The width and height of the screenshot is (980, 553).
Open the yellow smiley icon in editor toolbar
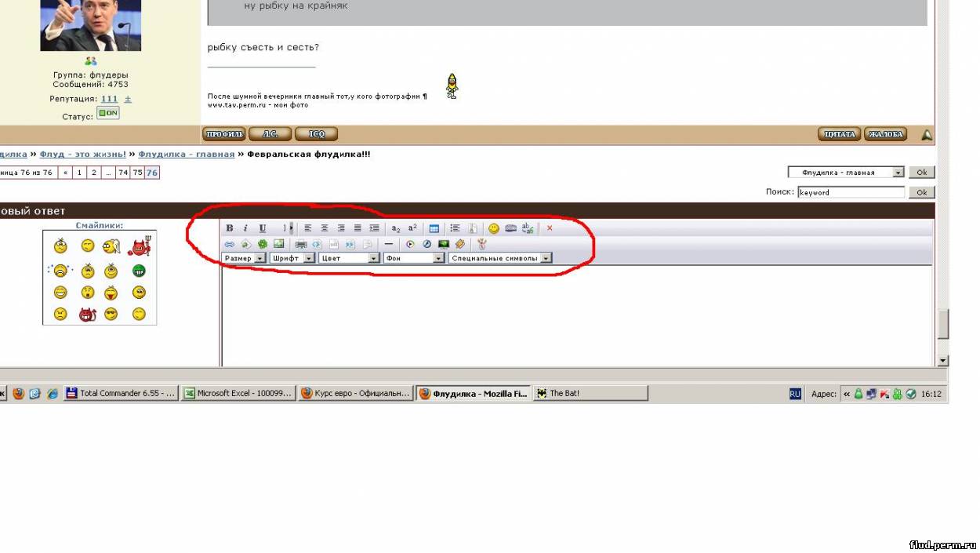(494, 228)
